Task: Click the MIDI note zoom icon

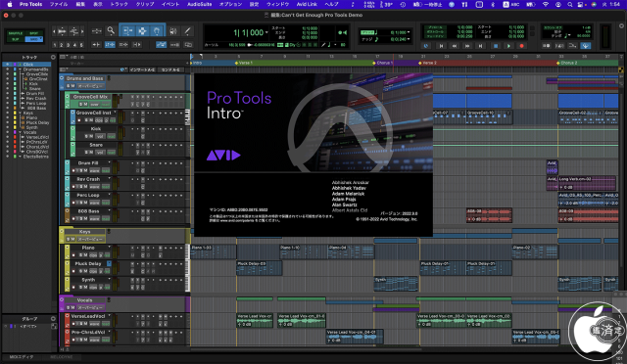Action: coord(74,30)
